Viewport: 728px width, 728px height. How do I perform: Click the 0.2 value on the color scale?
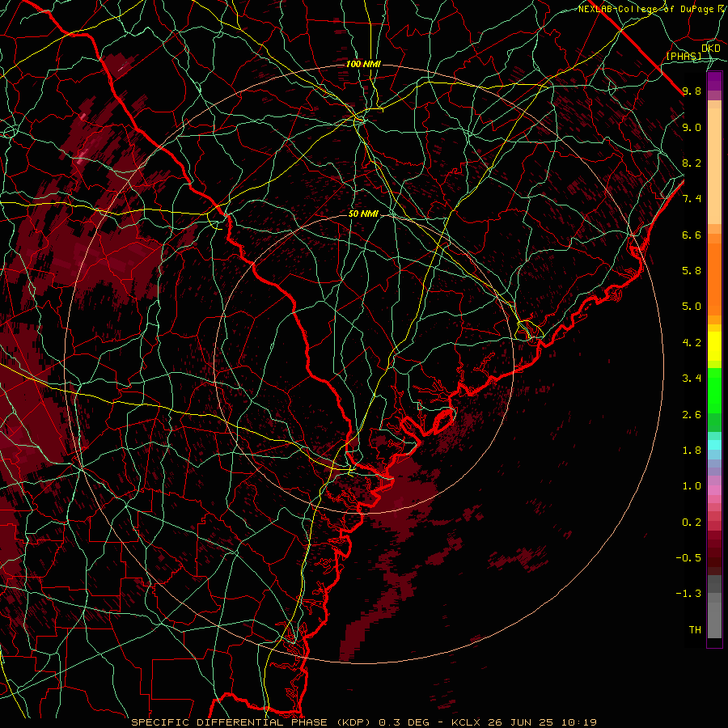click(x=692, y=523)
